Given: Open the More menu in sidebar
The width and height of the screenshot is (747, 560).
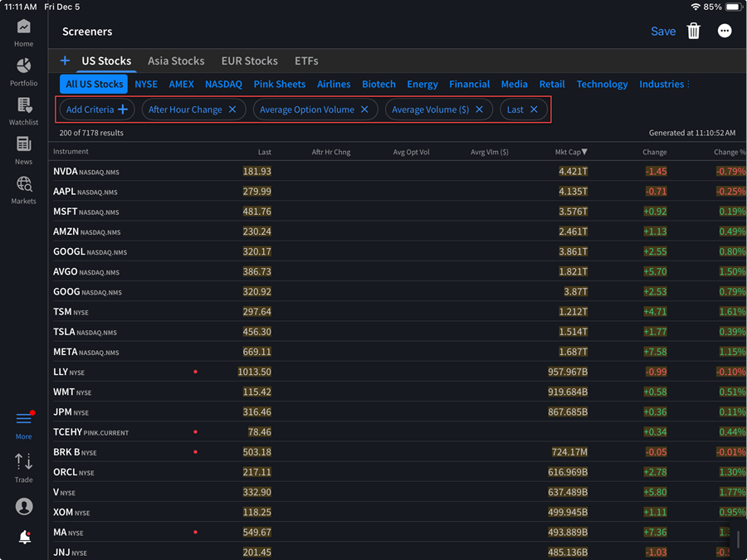Looking at the screenshot, I should point(23,421).
